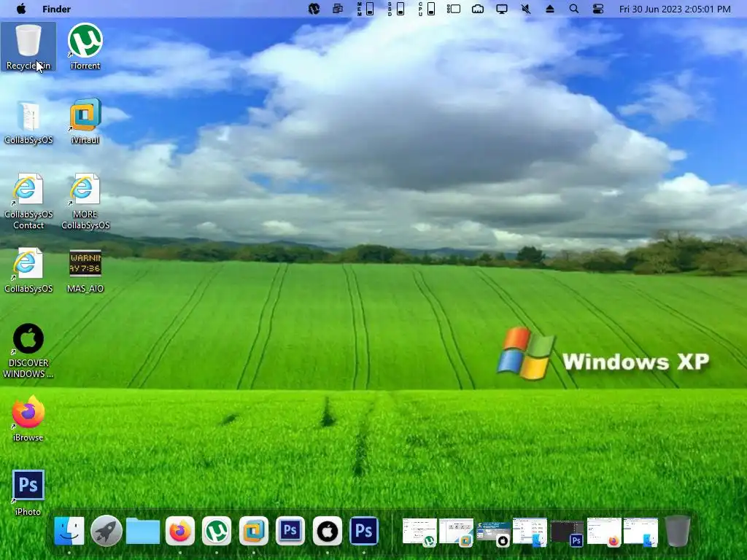
Task: Click the network ethernet status icon
Action: [x=477, y=9]
